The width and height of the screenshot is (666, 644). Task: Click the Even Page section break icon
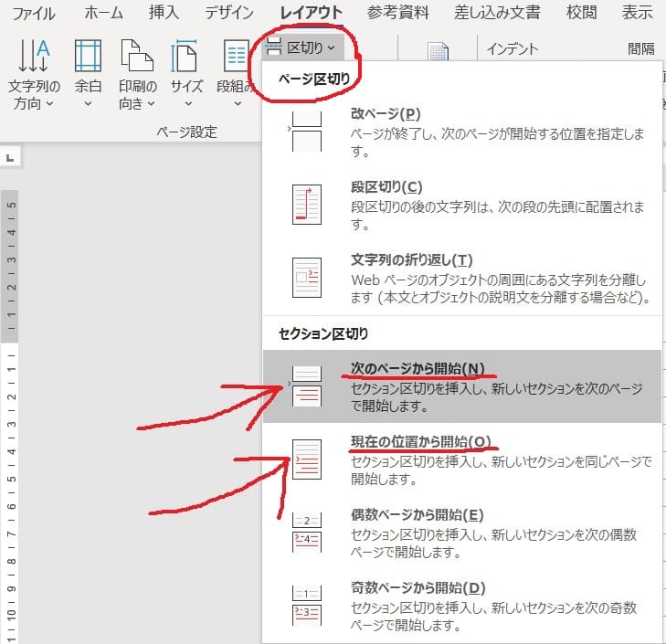(306, 532)
